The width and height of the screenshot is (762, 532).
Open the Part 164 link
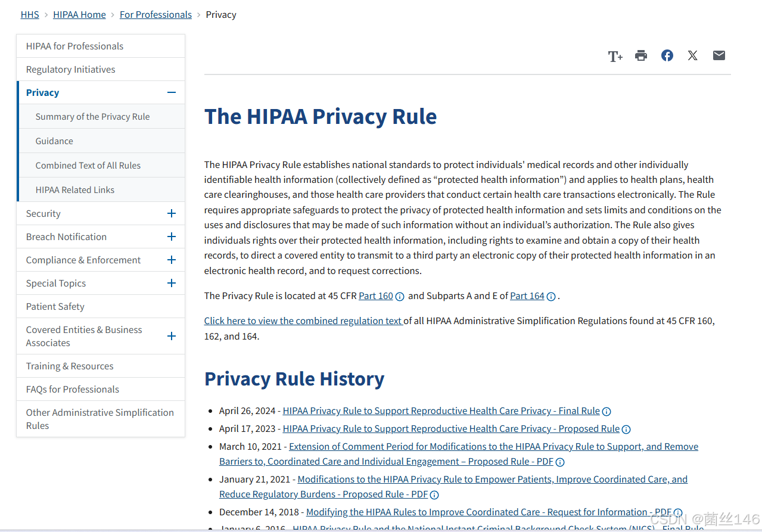(x=527, y=295)
